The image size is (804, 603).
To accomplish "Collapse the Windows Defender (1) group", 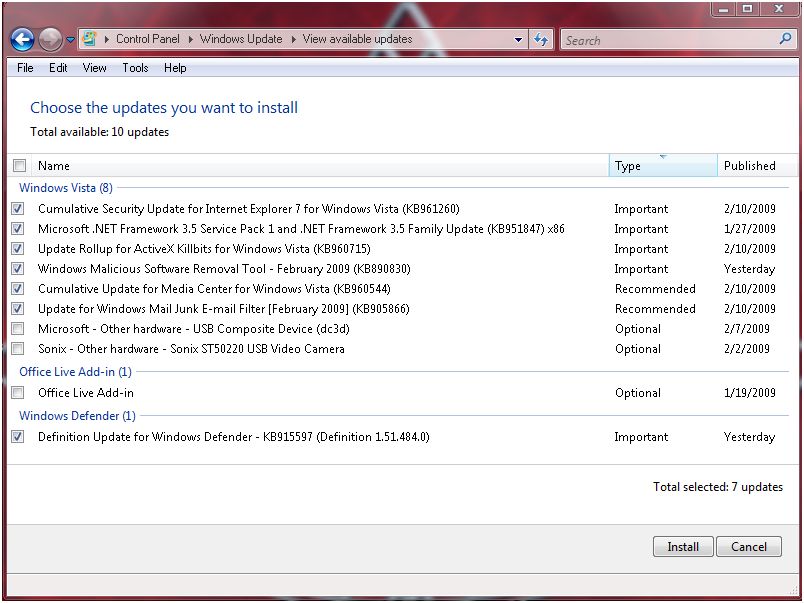I will tap(77, 416).
